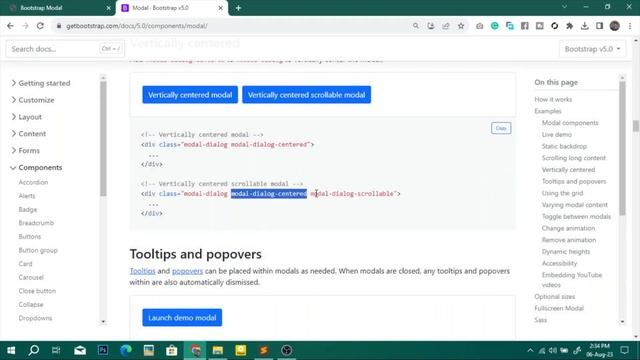640x360 pixels.
Task: Jump to Live demo in page contents
Action: 557,135
